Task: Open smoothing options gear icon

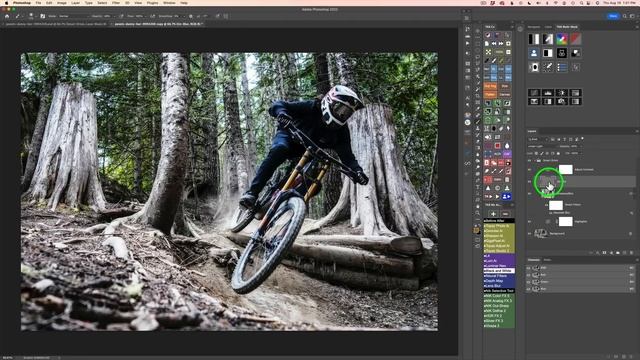Action: [191, 16]
